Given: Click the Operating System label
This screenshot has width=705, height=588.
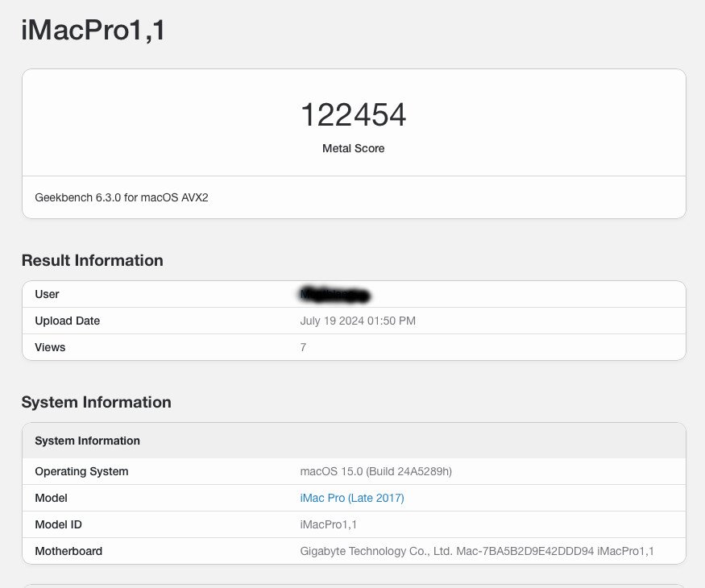Looking at the screenshot, I should click(81, 471).
